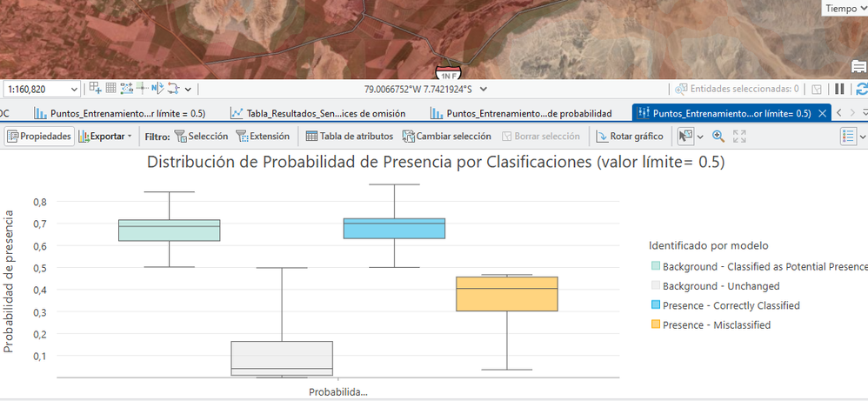868x401 pixels.
Task: Expand the dropdown arrow beside constraints icons
Action: click(x=188, y=89)
